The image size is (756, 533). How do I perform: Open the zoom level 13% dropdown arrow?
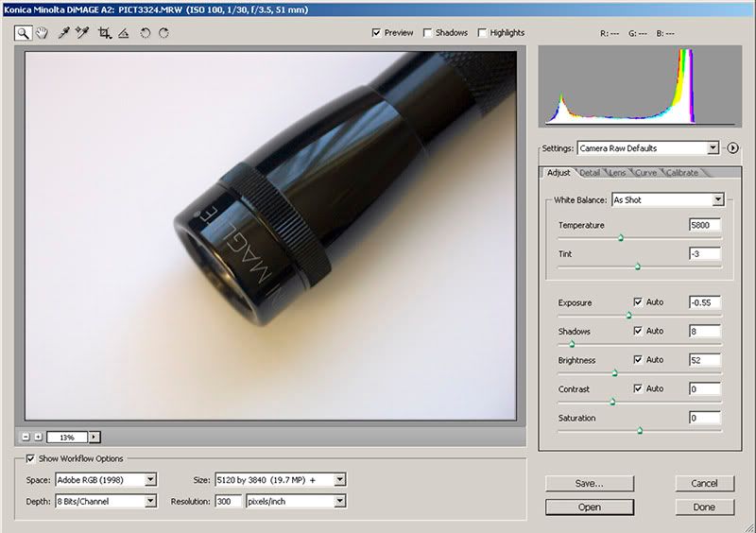[x=94, y=437]
